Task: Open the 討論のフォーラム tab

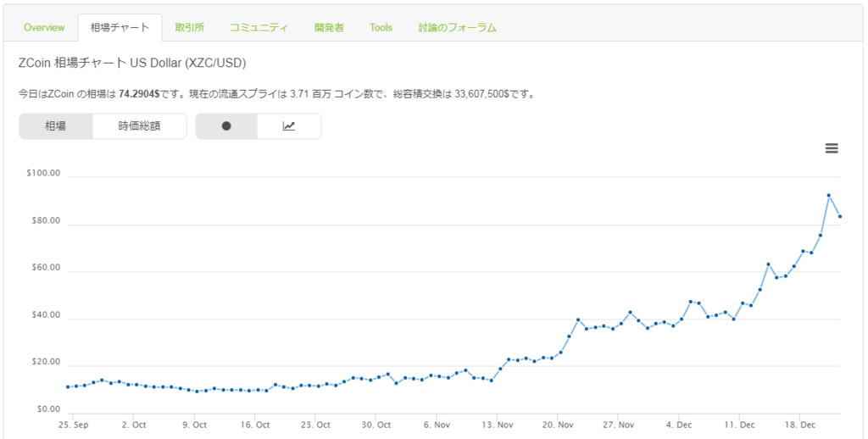Action: [x=457, y=28]
